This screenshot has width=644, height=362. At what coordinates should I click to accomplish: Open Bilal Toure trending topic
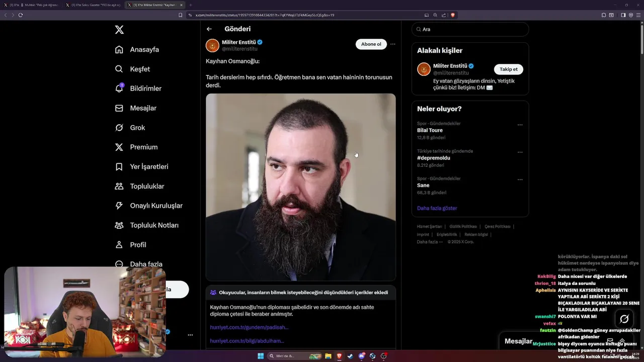(x=430, y=130)
